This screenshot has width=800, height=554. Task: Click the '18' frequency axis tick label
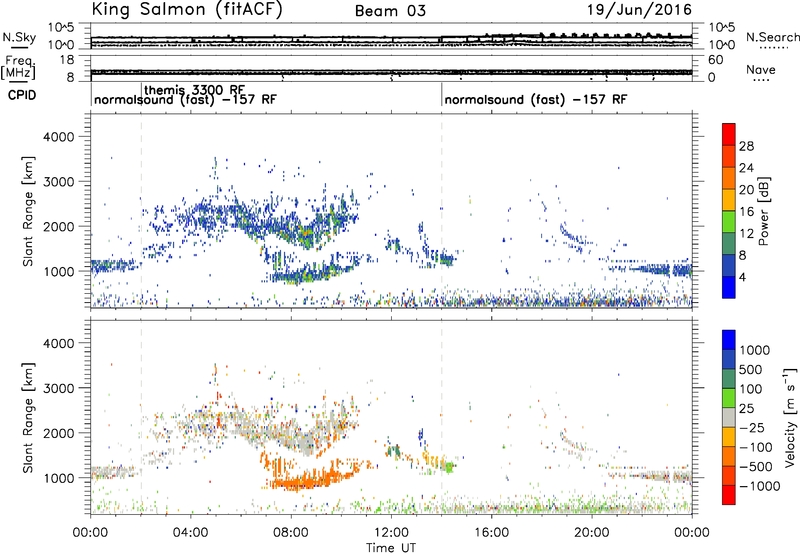67,60
